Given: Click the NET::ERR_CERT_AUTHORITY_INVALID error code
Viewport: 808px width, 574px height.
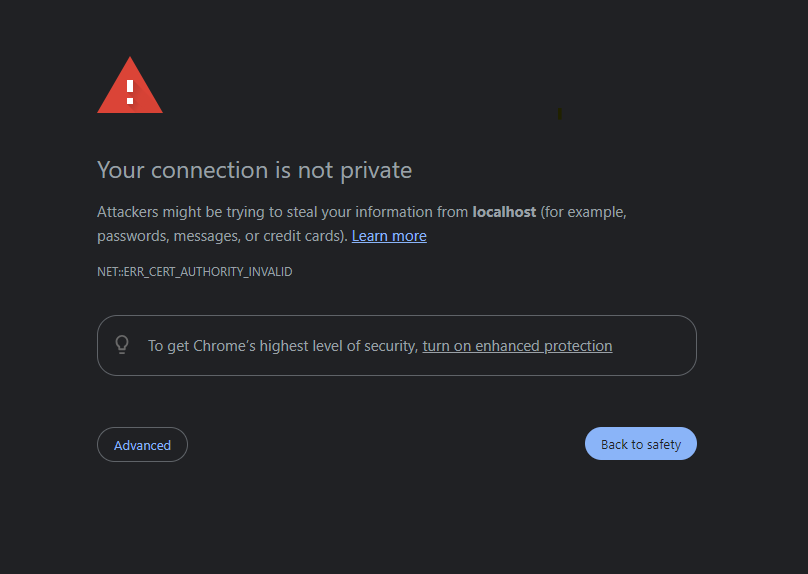Looking at the screenshot, I should point(194,272).
